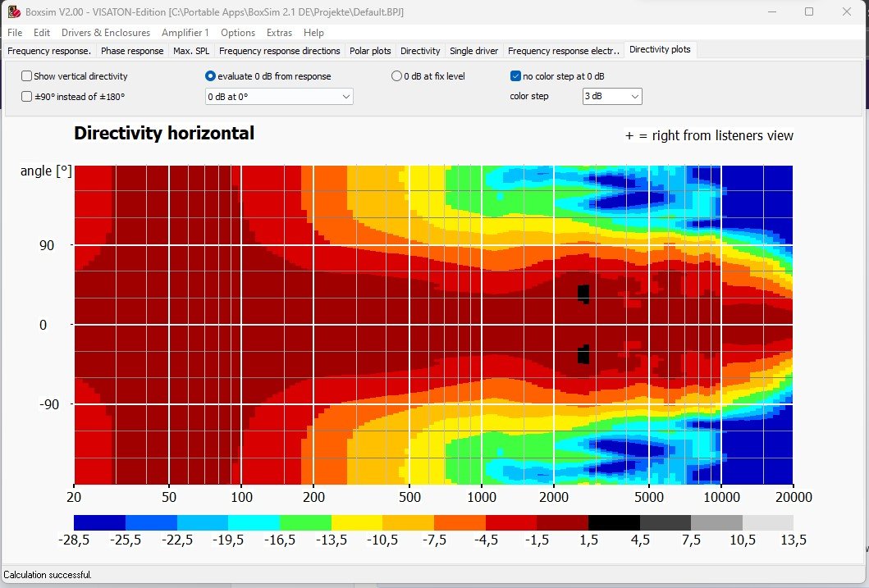Click the Boxsim application icon in title bar
The width and height of the screenshot is (869, 588).
tap(14, 11)
